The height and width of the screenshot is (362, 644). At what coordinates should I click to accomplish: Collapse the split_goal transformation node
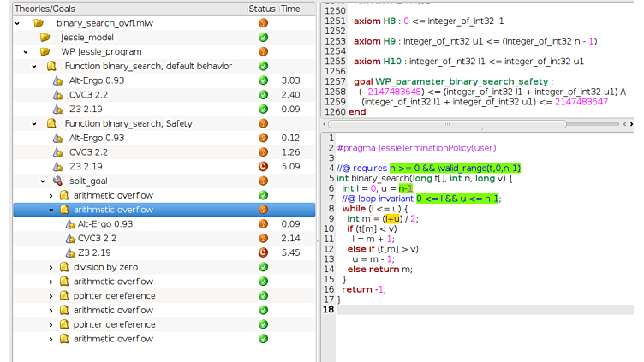click(42, 181)
